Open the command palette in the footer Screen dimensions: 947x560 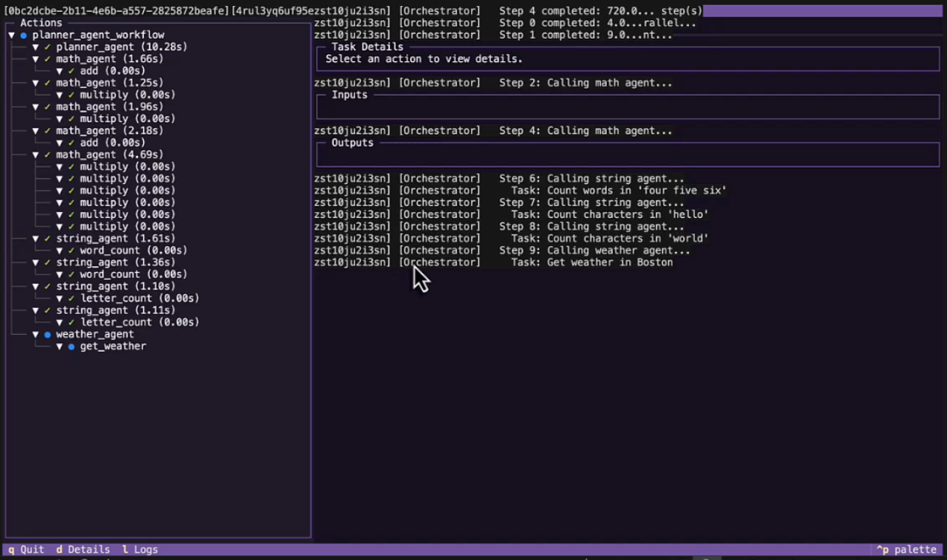click(907, 550)
